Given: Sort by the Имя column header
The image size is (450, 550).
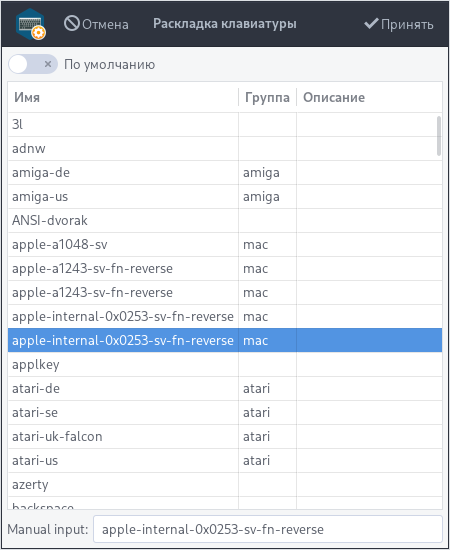Looking at the screenshot, I should pos(123,97).
